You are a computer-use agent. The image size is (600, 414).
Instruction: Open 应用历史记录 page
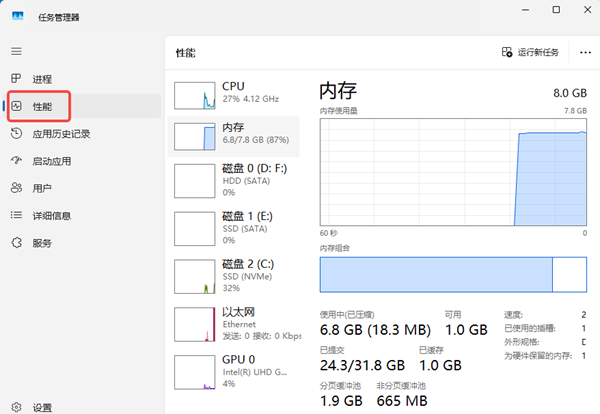coord(84,134)
